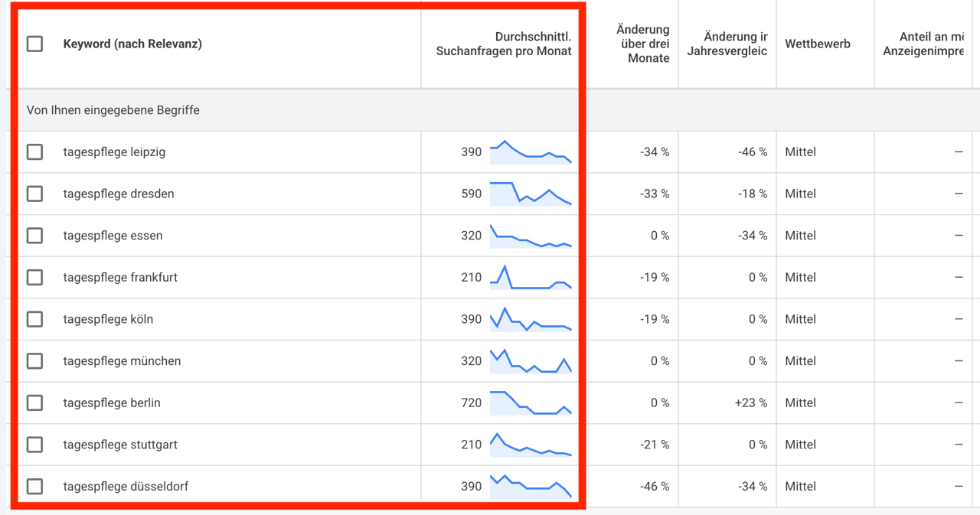Check the tagespflege essen row
Viewport: 980px width, 515px height.
(34, 236)
